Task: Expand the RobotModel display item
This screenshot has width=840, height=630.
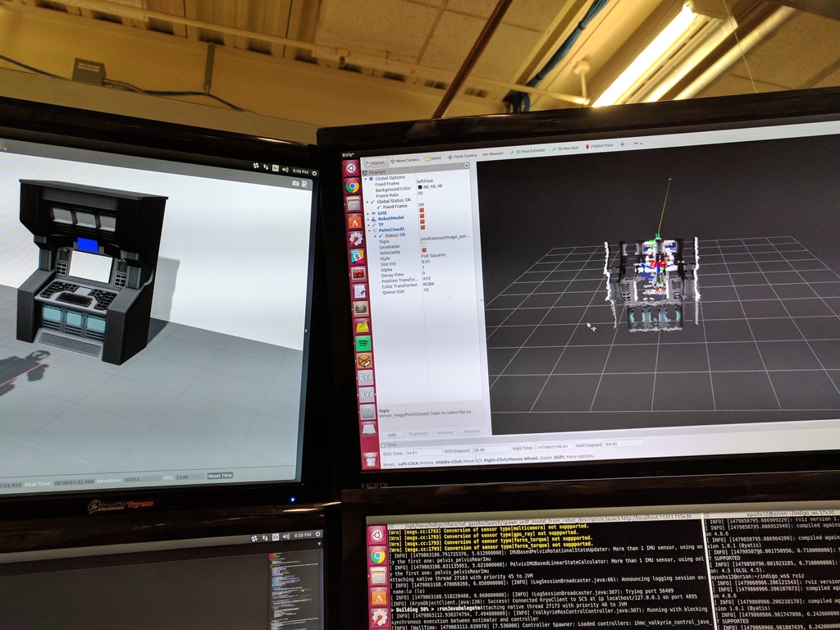Action: coord(368,219)
